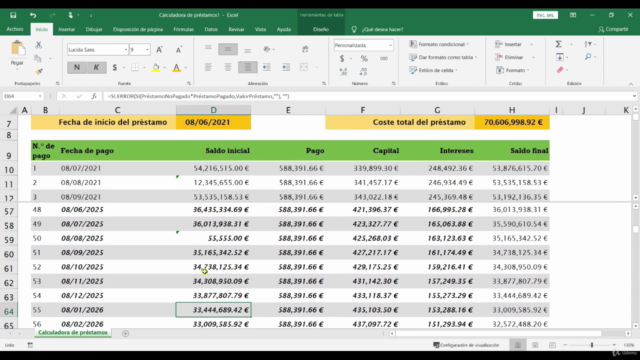Apply accounting currency format
640x360 pixels.
click(x=342, y=58)
